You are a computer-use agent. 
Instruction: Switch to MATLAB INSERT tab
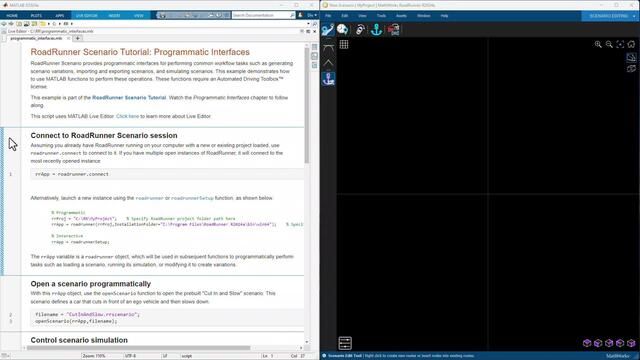pyautogui.click(x=114, y=16)
